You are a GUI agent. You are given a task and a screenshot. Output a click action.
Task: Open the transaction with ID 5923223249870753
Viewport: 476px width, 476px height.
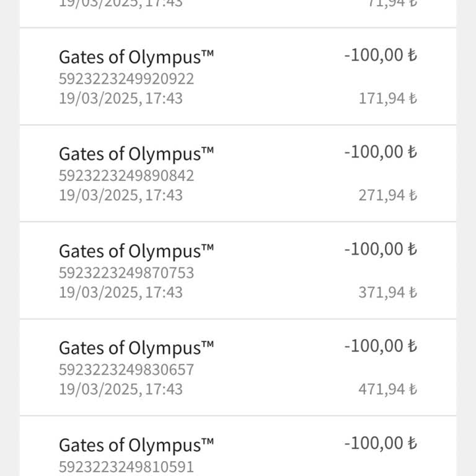(x=126, y=273)
